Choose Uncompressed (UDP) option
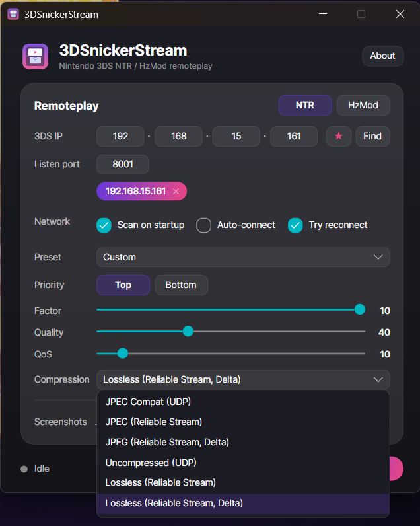 coord(243,463)
